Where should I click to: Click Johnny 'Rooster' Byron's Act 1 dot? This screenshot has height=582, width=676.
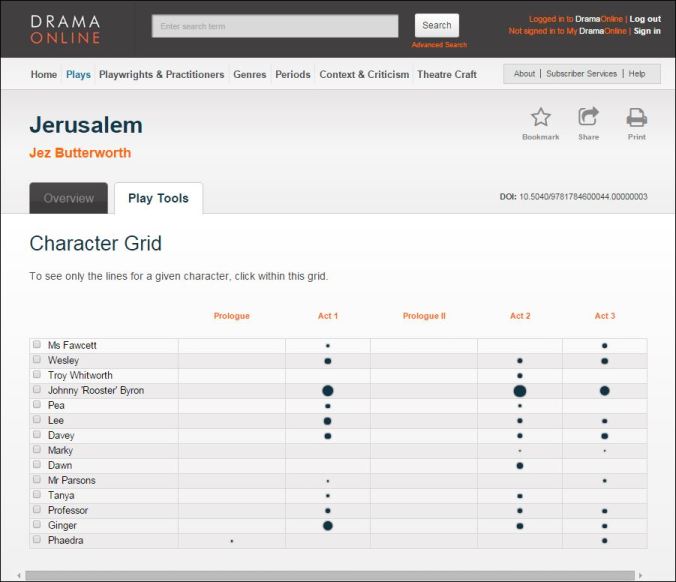[x=328, y=391]
